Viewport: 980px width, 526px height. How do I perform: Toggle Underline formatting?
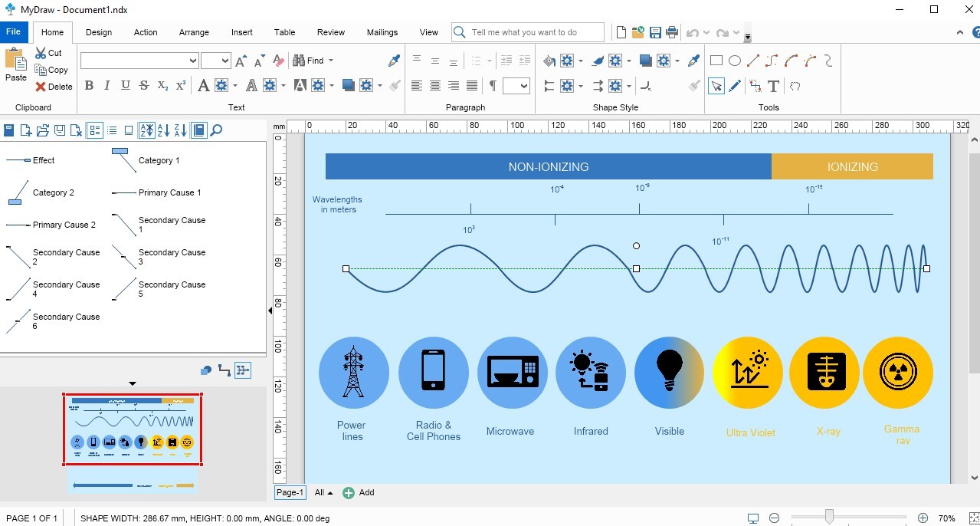coord(126,86)
